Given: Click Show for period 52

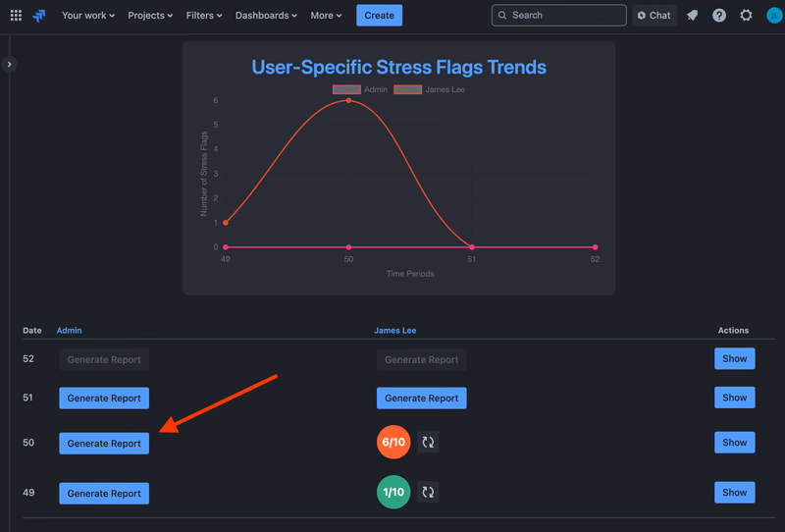Looking at the screenshot, I should click(x=734, y=358).
